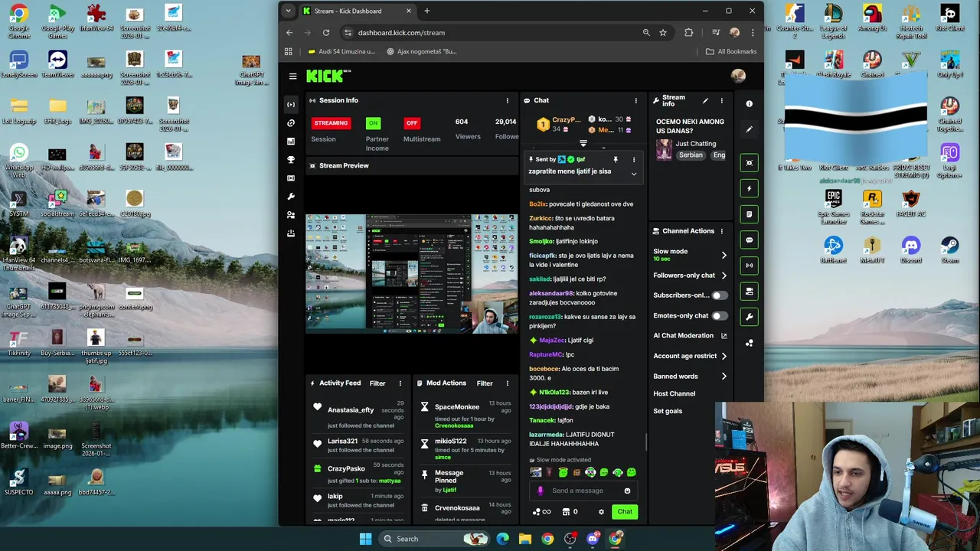The height and width of the screenshot is (551, 980).
Task: Click the channel points infinity icon under the chat
Action: pos(541,512)
